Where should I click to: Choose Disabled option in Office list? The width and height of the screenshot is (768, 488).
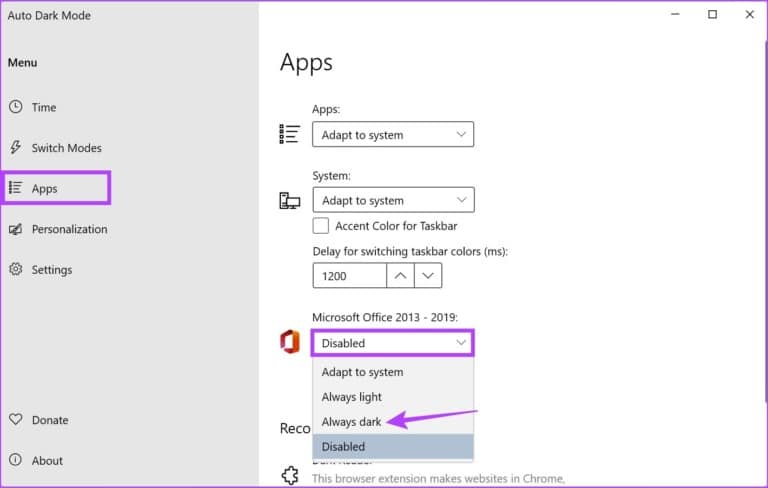coord(393,446)
